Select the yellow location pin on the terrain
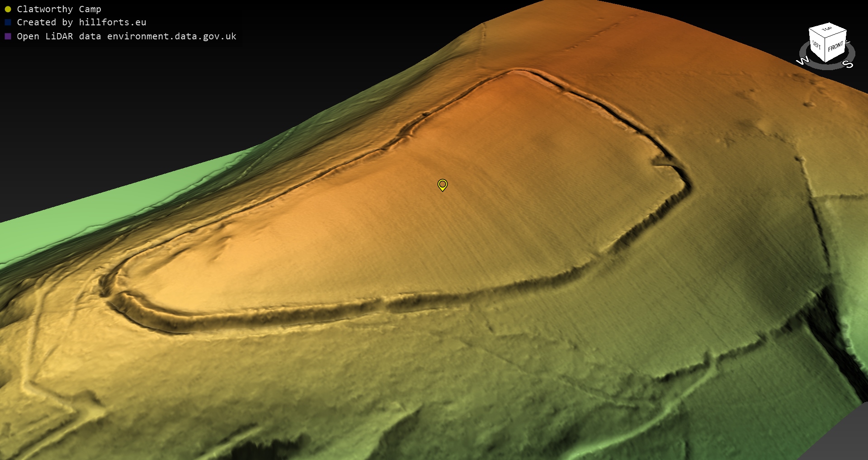The image size is (868, 460). point(442,185)
